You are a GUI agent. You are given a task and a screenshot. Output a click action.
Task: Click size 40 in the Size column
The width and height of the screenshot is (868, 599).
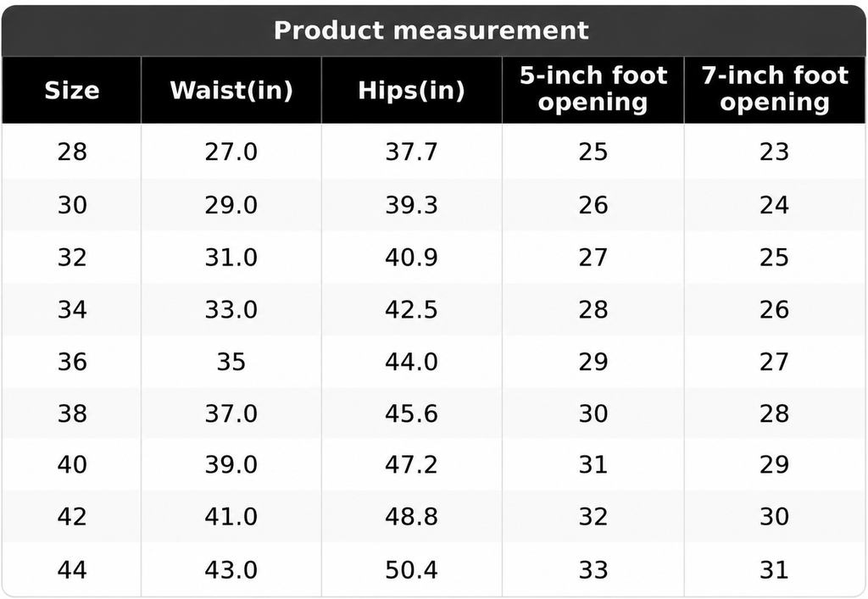[72, 464]
